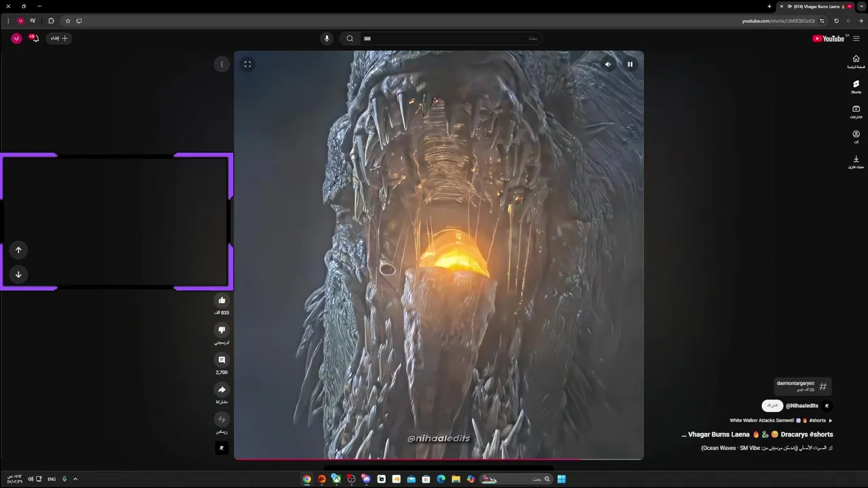The height and width of the screenshot is (488, 868).
Task: Open the Windows Start button
Action: point(561,479)
